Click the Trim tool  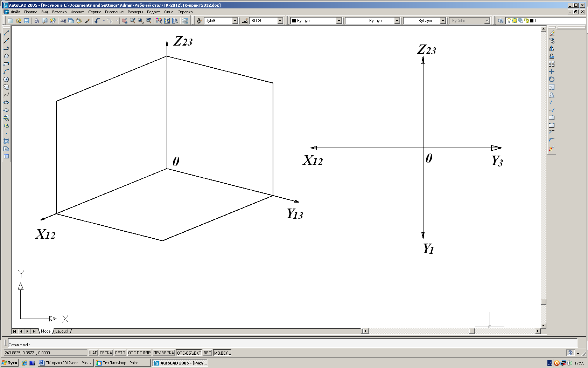[552, 102]
